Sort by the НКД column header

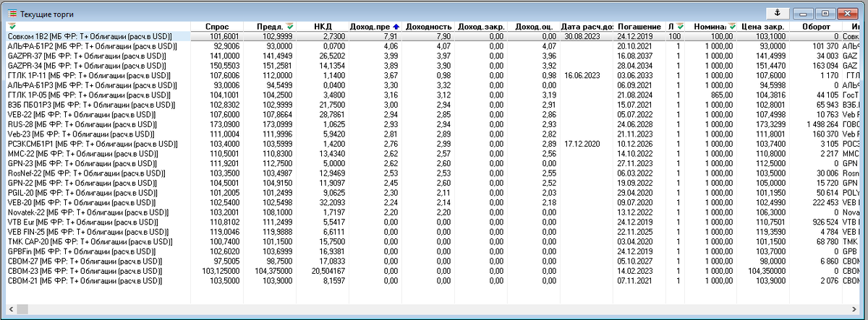[323, 26]
